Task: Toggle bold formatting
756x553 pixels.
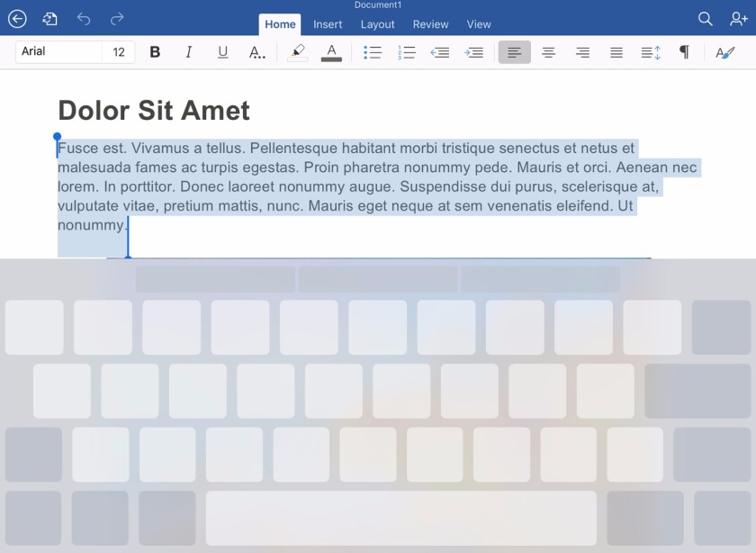Action: tap(155, 51)
